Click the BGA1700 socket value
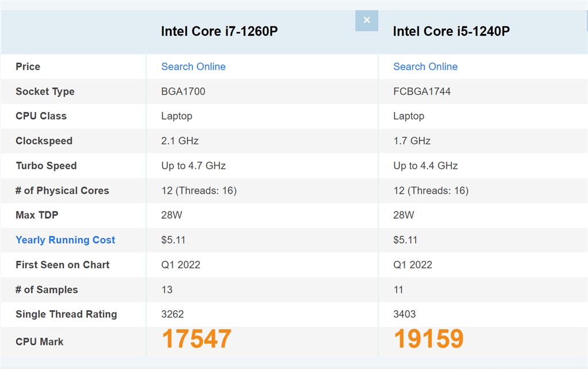 click(x=183, y=91)
